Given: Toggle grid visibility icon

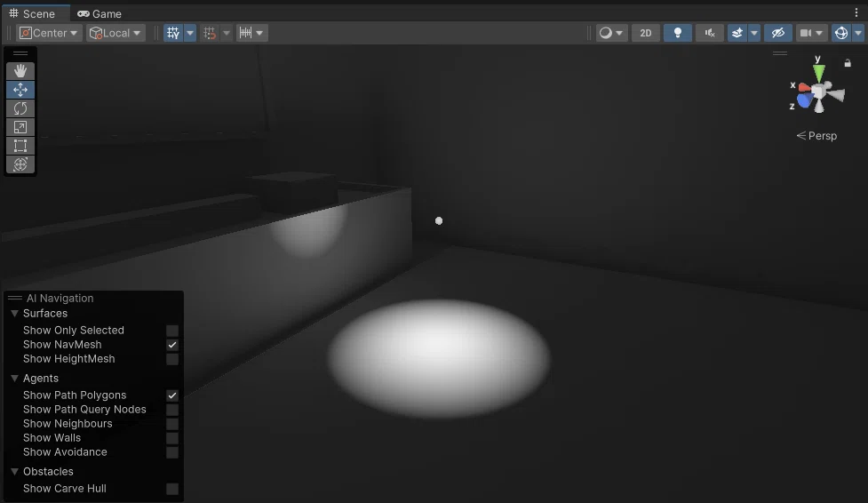Looking at the screenshot, I should tap(173, 33).
